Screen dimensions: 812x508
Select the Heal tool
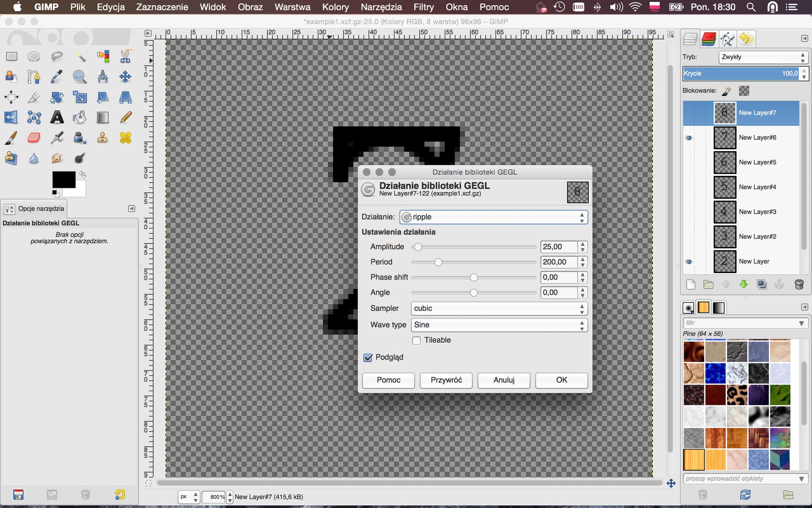click(125, 138)
